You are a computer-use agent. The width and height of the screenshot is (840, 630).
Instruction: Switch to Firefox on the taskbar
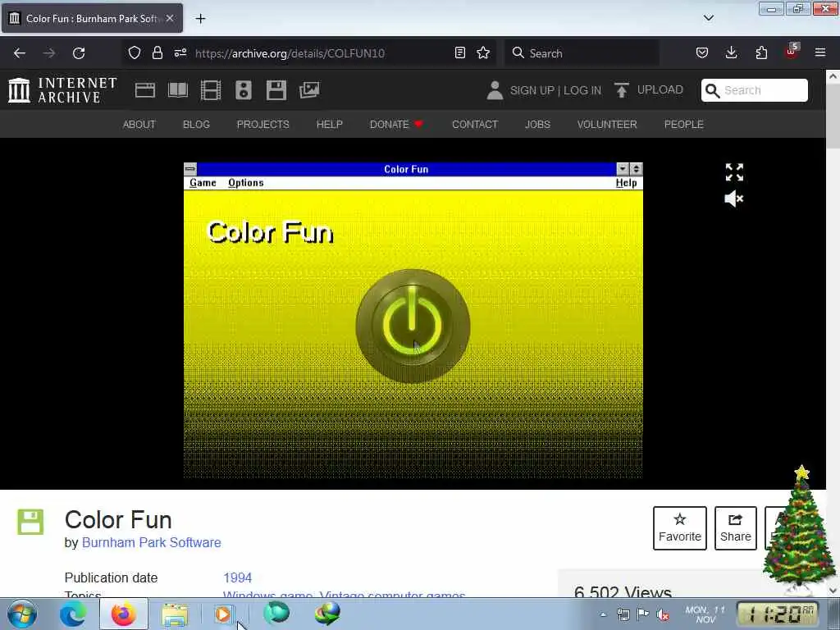click(123, 614)
